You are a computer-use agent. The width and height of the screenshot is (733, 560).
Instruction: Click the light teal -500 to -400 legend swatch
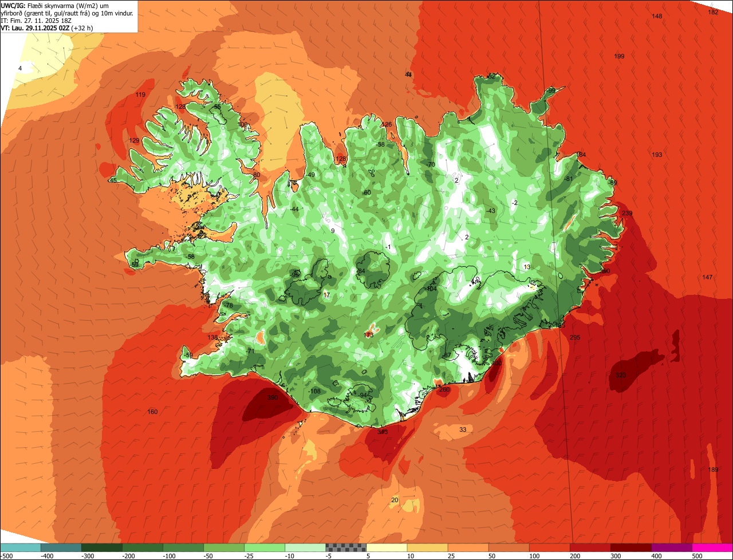pos(20,547)
